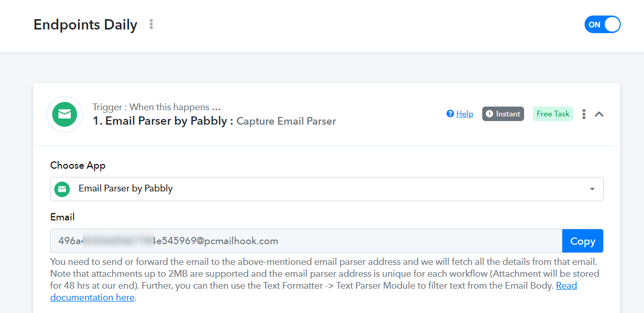The width and height of the screenshot is (644, 313).
Task: Toggle the workflow ON switch off
Action: coord(602,24)
